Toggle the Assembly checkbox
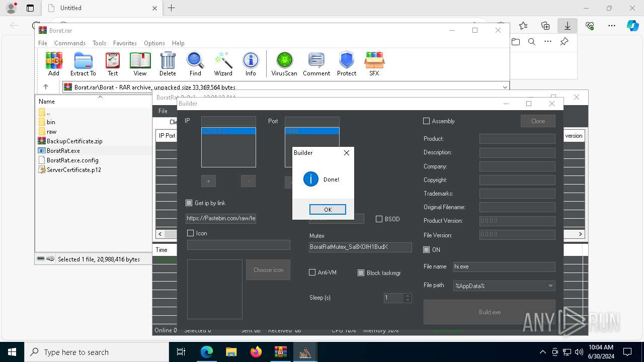 [x=426, y=121]
